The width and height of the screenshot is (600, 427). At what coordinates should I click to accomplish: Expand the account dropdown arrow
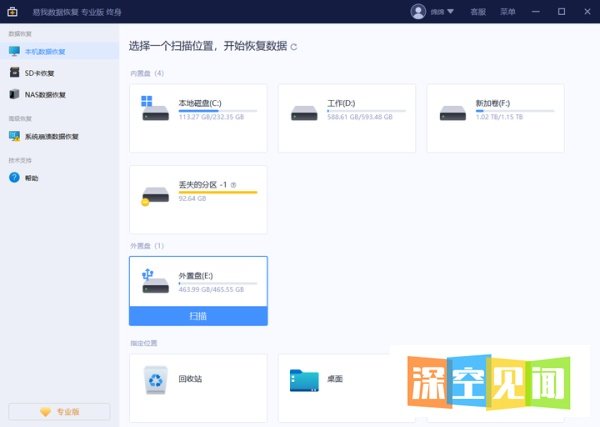pyautogui.click(x=450, y=11)
